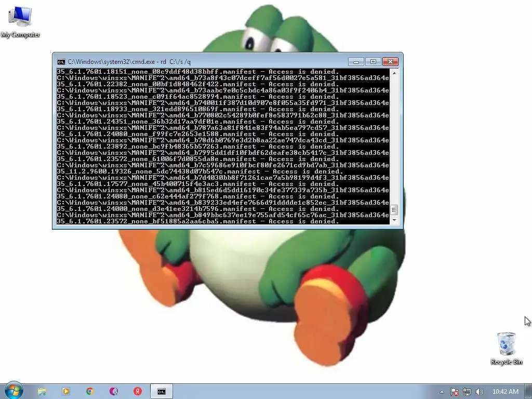
Task: Click the Show Desktop strip at the end of the taskbar
Action: click(528, 392)
